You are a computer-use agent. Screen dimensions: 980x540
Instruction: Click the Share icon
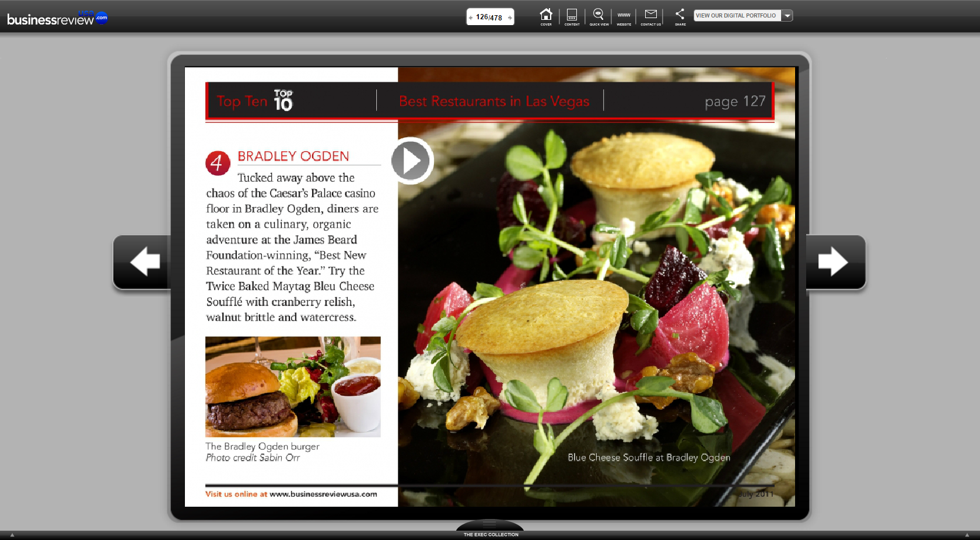[x=680, y=16]
